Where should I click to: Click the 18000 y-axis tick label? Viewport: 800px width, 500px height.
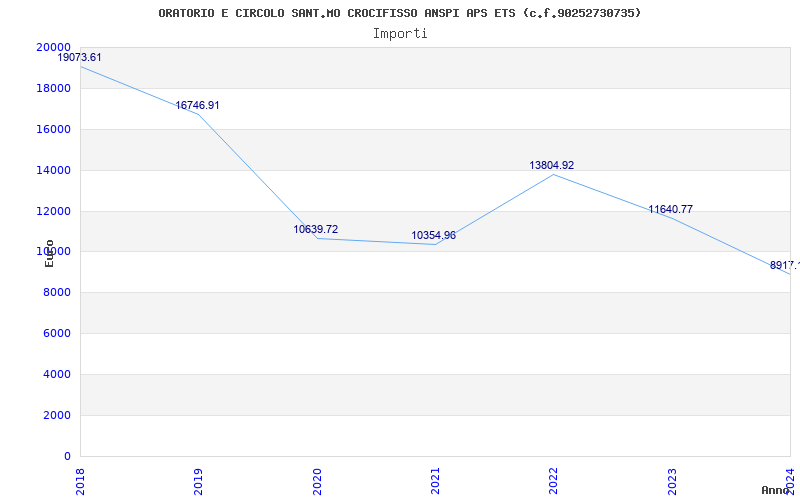click(53, 88)
